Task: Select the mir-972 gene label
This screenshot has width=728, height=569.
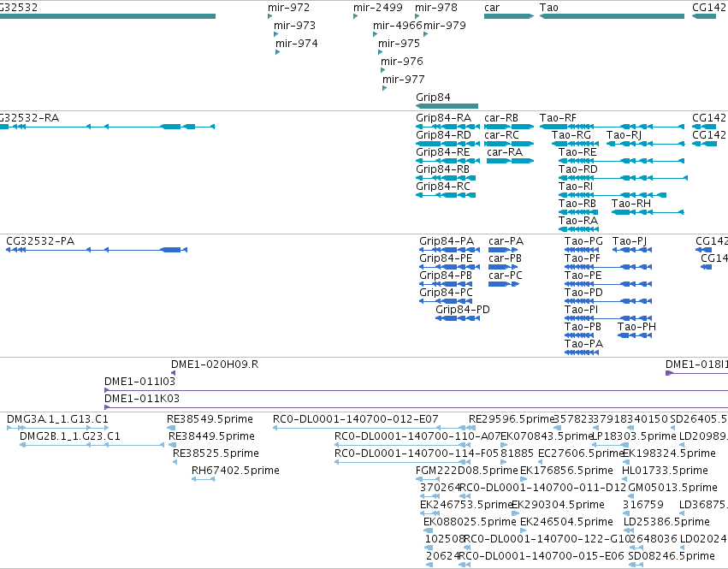Action: click(x=288, y=8)
